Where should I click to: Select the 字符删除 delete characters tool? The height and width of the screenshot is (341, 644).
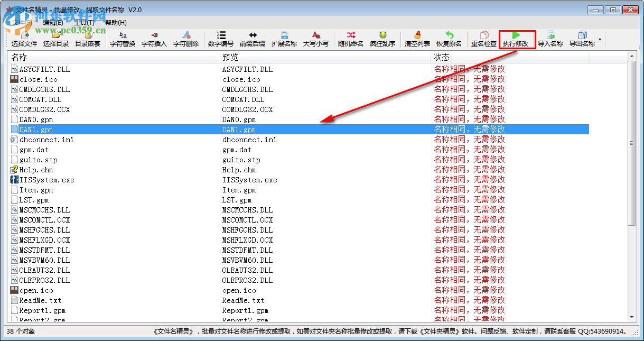tap(186, 39)
